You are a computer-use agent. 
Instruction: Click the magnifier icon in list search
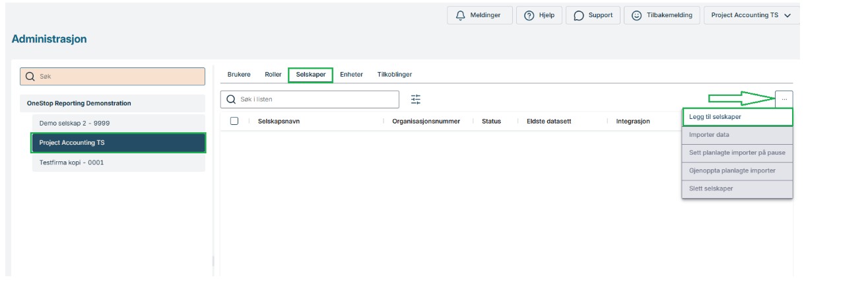pos(231,100)
